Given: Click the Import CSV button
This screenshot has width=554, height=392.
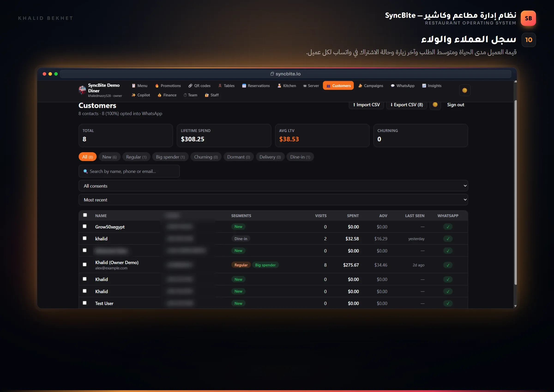Looking at the screenshot, I should coord(366,105).
